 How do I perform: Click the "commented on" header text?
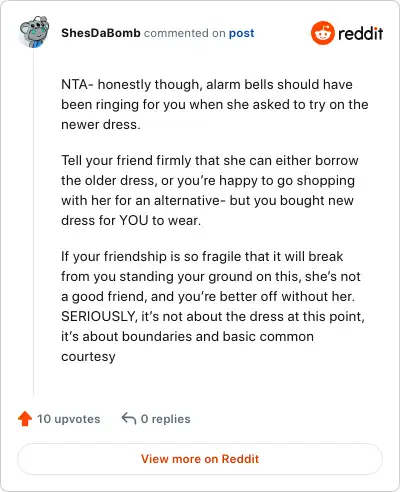tap(185, 33)
